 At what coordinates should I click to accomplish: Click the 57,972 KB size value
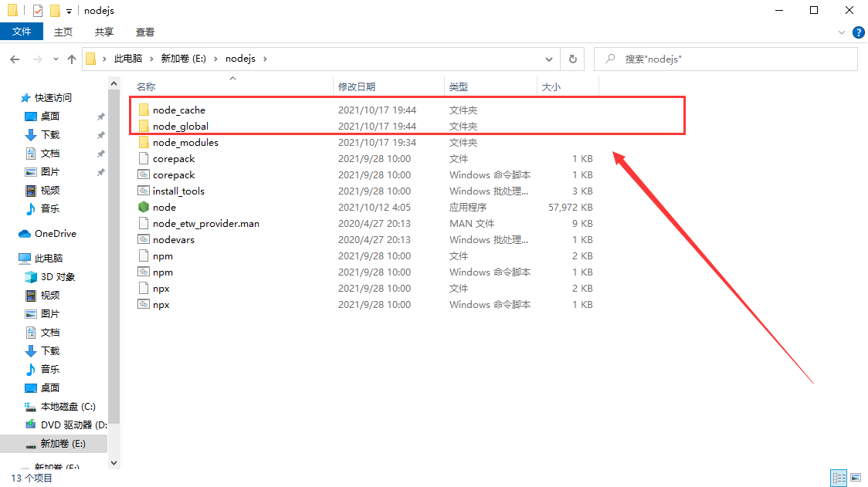570,208
